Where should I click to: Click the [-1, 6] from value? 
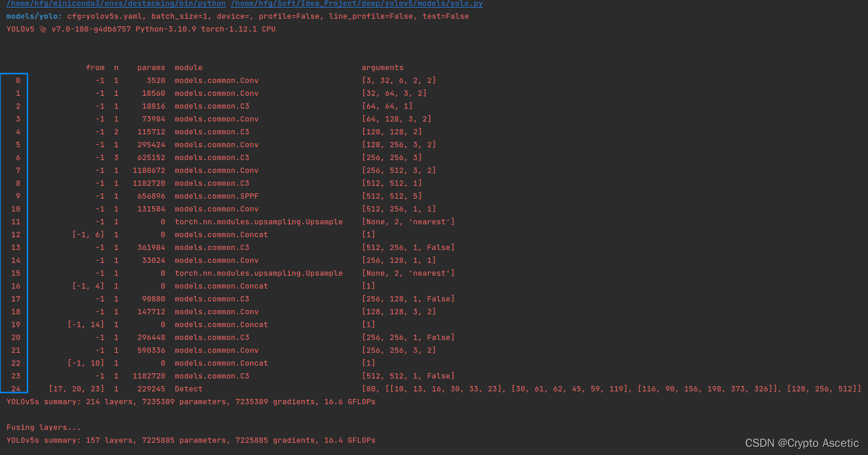coord(88,235)
